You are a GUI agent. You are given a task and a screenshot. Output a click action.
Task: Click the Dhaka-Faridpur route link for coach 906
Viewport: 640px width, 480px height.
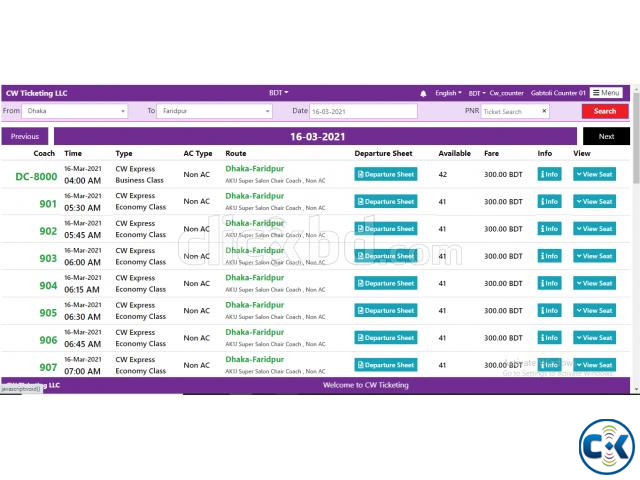point(255,332)
